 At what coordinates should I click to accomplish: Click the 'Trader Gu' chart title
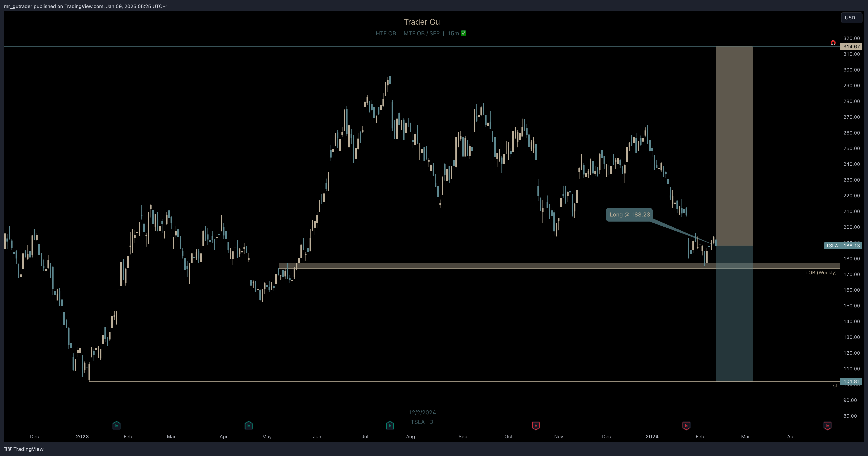click(x=421, y=22)
